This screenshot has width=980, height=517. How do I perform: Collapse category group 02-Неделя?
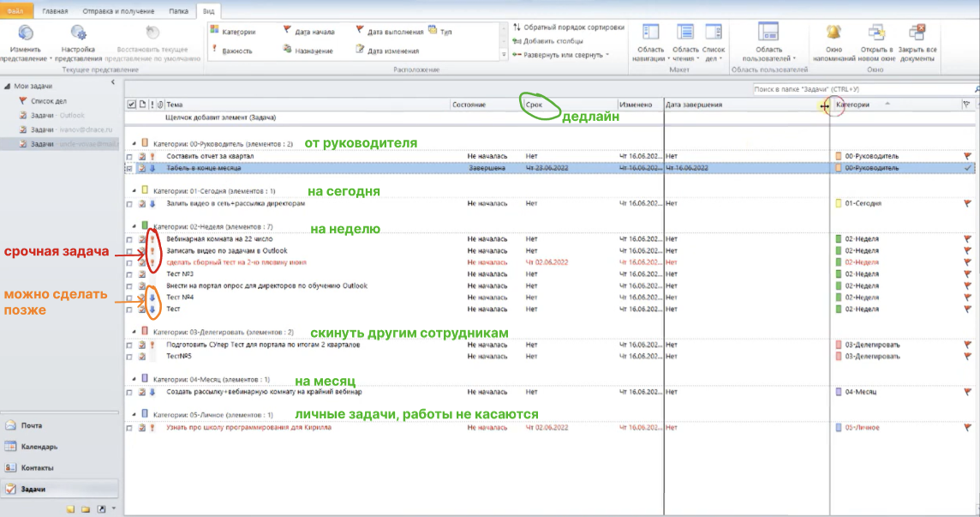point(134,226)
